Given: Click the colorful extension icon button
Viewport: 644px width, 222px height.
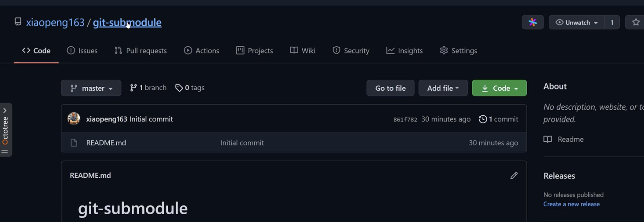Looking at the screenshot, I should (533, 22).
